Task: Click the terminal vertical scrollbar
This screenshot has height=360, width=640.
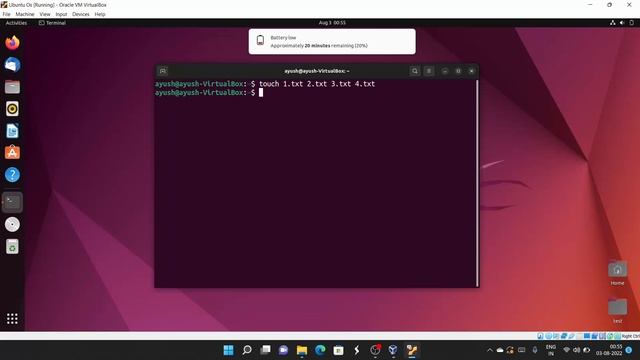Action: [477, 183]
